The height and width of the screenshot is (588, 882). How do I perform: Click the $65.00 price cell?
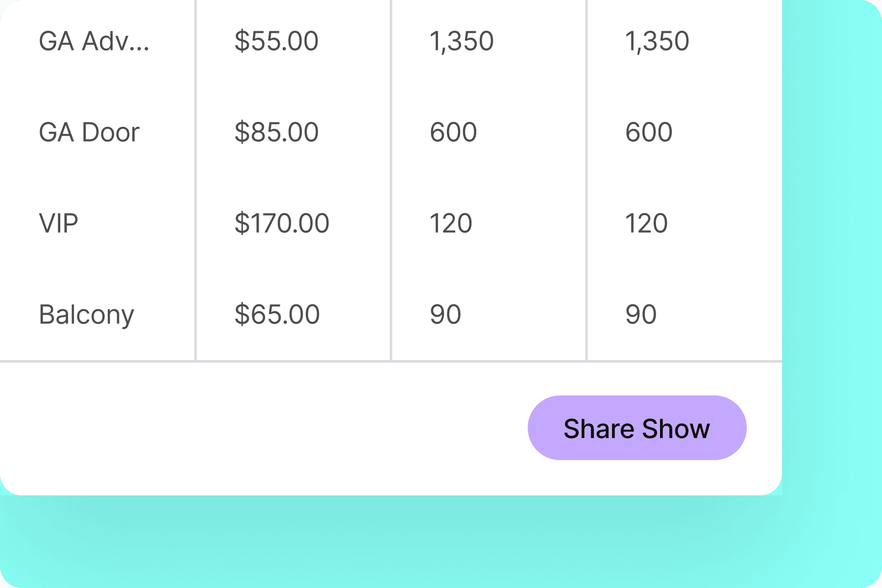click(x=277, y=315)
